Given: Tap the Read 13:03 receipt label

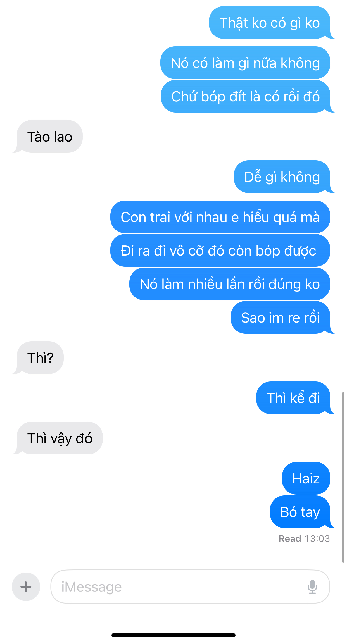Looking at the screenshot, I should 304,538.
